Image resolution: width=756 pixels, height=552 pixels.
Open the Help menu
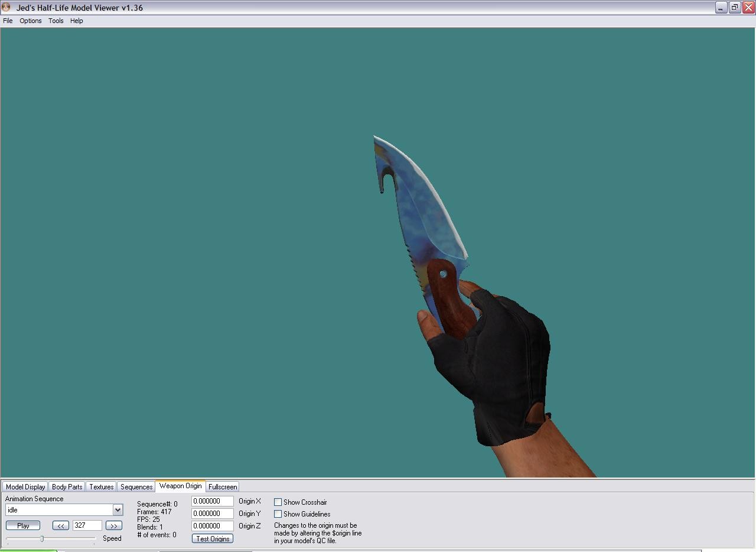point(76,21)
